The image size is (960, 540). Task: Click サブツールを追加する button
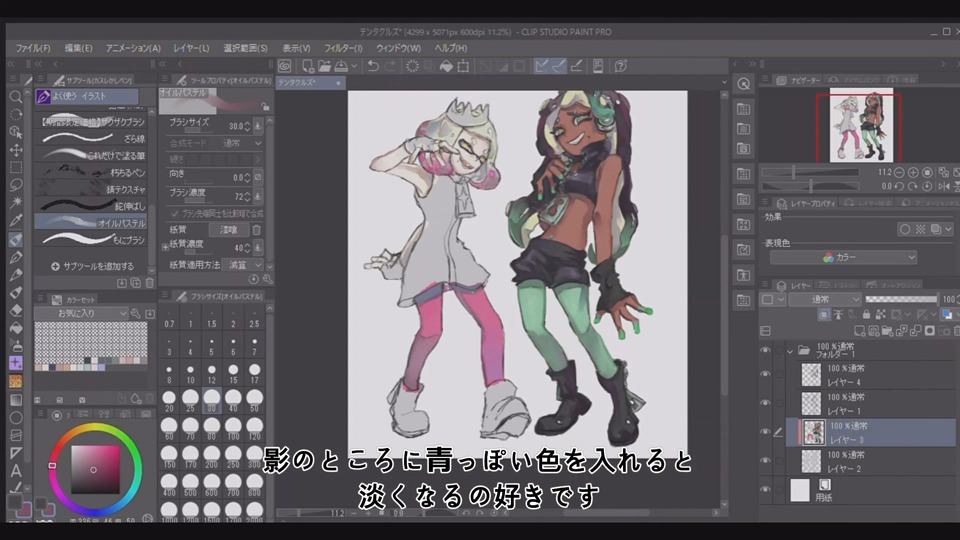(x=92, y=266)
